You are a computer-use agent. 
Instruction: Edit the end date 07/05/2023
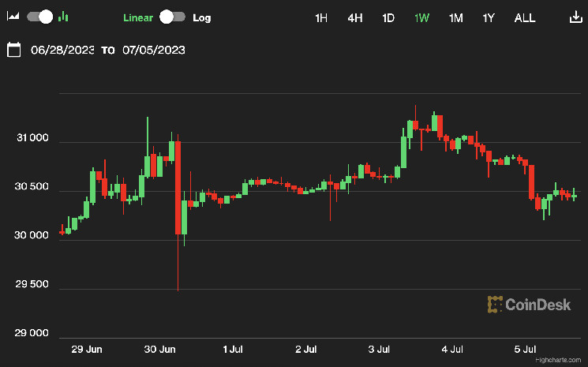pyautogui.click(x=154, y=50)
